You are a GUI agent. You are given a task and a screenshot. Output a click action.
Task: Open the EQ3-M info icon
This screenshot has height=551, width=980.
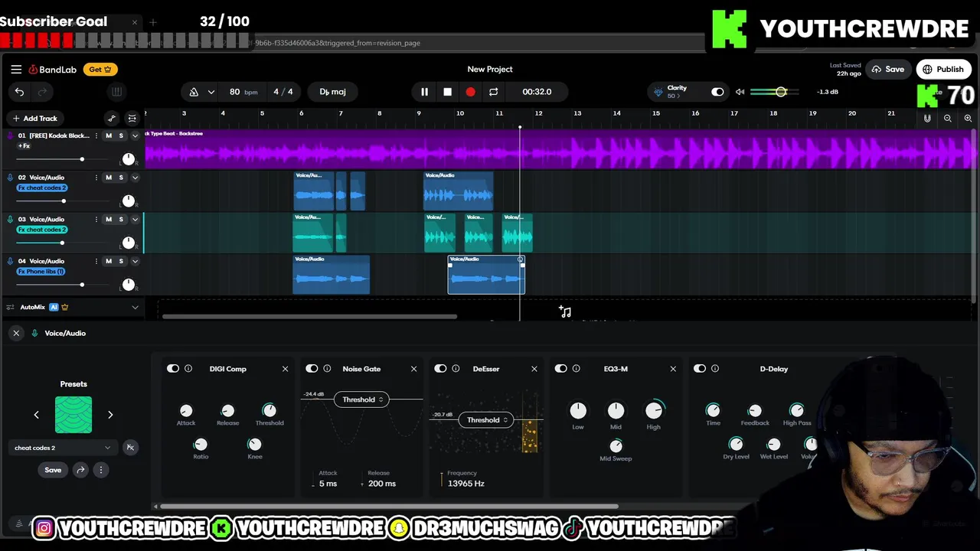click(577, 369)
